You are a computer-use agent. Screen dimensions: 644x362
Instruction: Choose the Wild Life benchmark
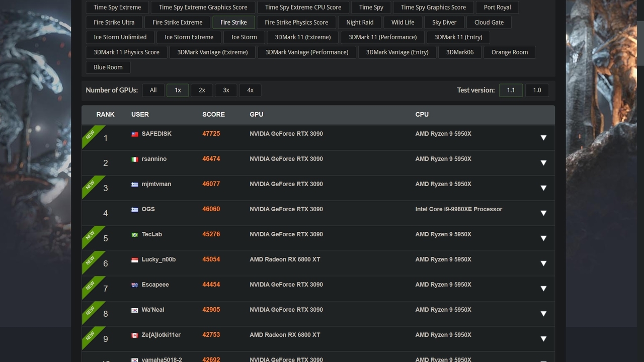tap(403, 23)
